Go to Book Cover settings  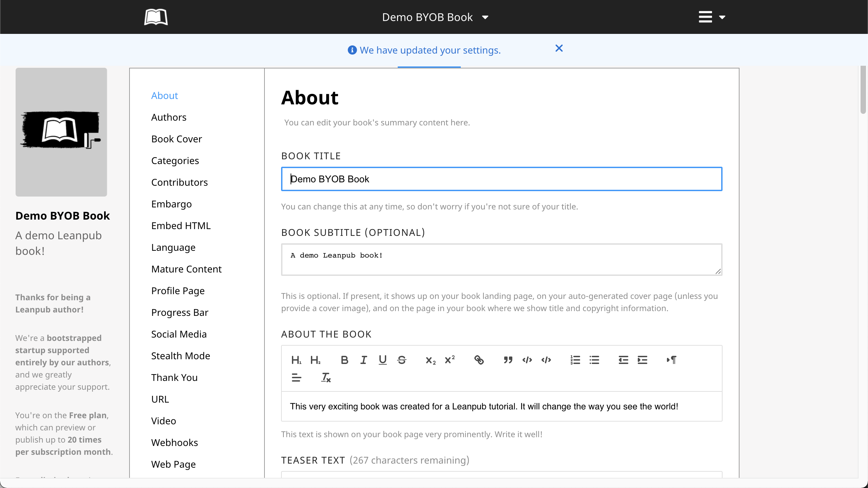tap(176, 139)
